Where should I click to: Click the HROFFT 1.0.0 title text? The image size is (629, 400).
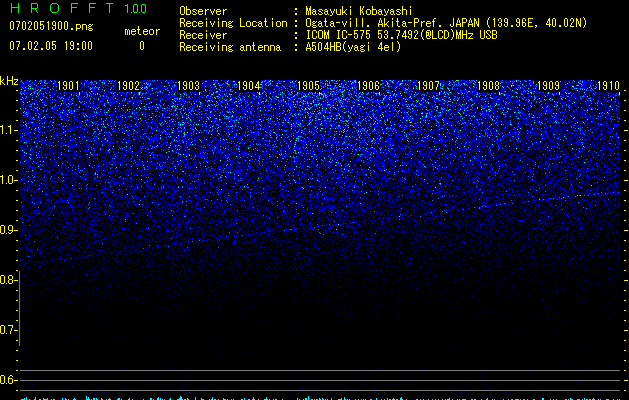(x=78, y=8)
